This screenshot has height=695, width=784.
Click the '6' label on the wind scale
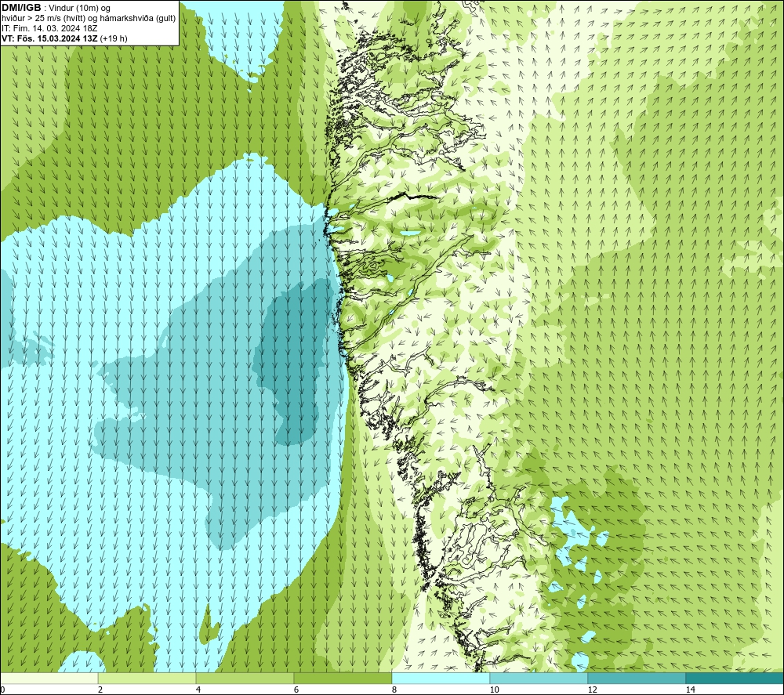296,690
